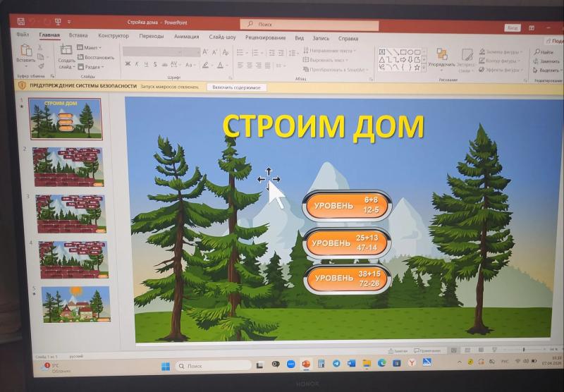
Task: Click УРОВЕНЬ 6+8 12-5 button on slide
Action: click(347, 206)
